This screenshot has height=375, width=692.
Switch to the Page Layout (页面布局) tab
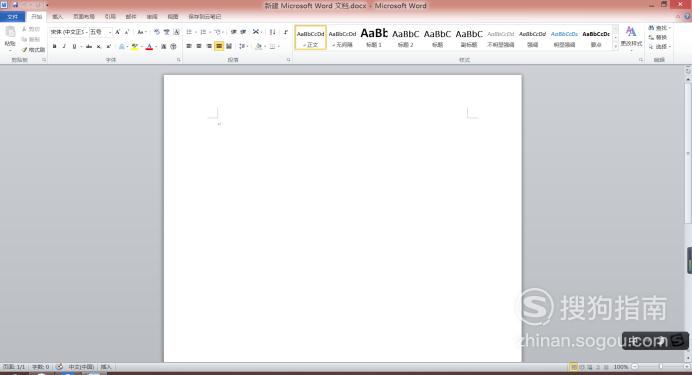[84, 17]
